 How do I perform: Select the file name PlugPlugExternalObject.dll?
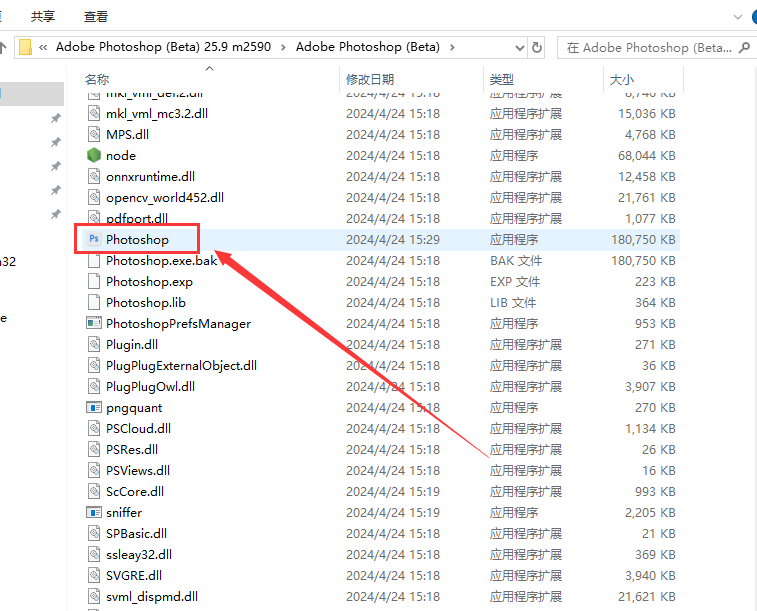tap(182, 365)
